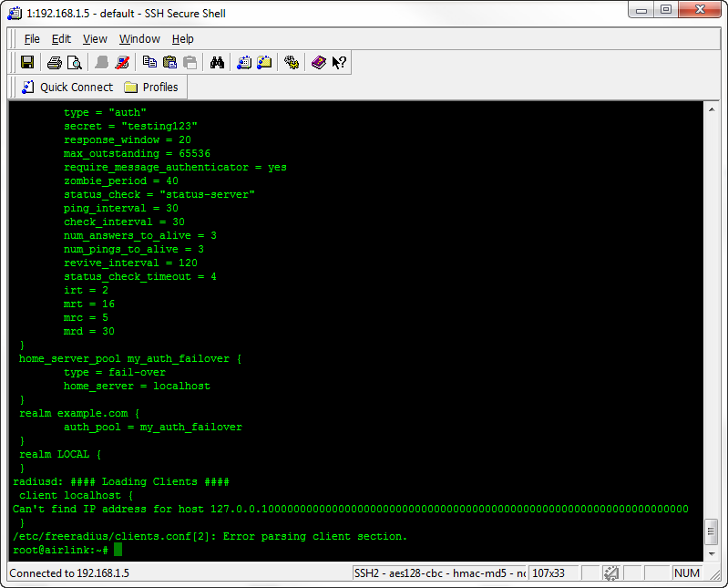Click 'home_server_pool my_auth_failover {' line
The height and width of the screenshot is (588, 728).
(130, 358)
